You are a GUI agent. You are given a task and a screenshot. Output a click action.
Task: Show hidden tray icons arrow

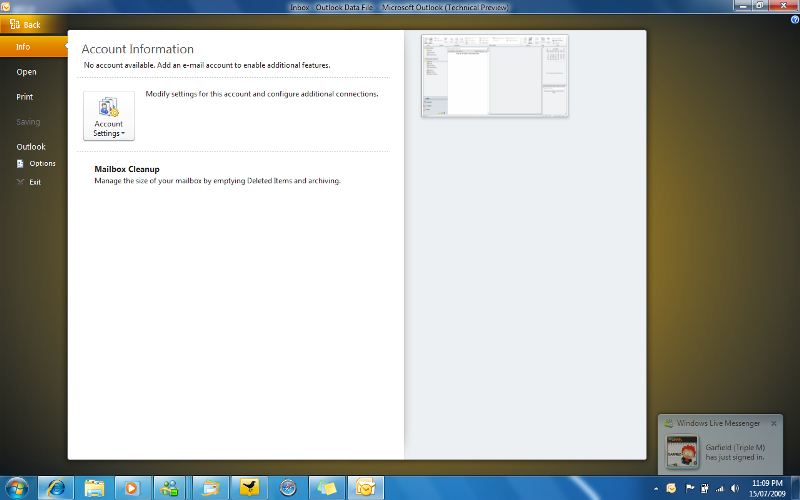click(656, 489)
